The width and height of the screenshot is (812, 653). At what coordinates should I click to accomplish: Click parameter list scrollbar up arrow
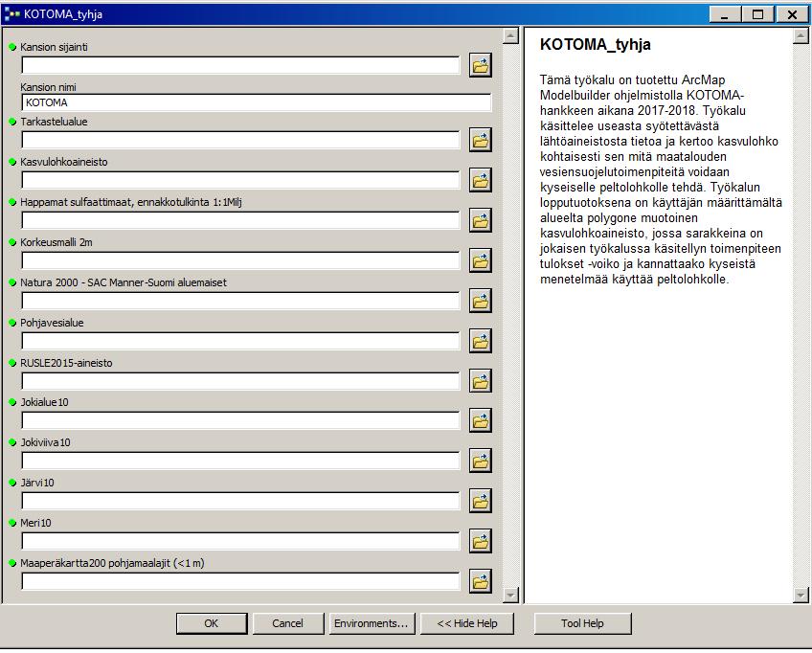[x=510, y=35]
